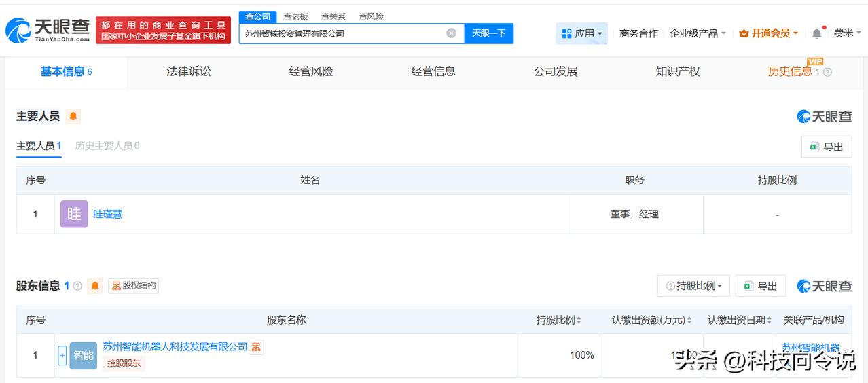Open the 智能 shareholder logo tile
This screenshot has height=383, width=868.
click(x=84, y=355)
